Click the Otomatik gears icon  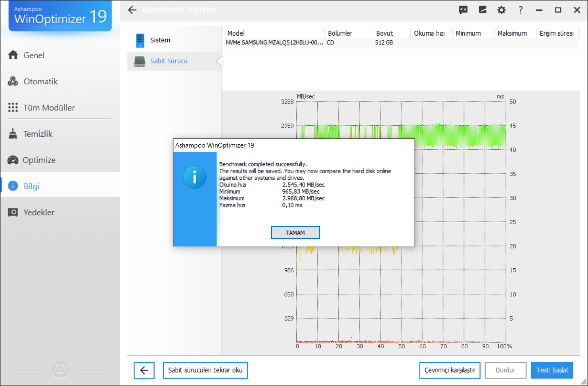[13, 81]
